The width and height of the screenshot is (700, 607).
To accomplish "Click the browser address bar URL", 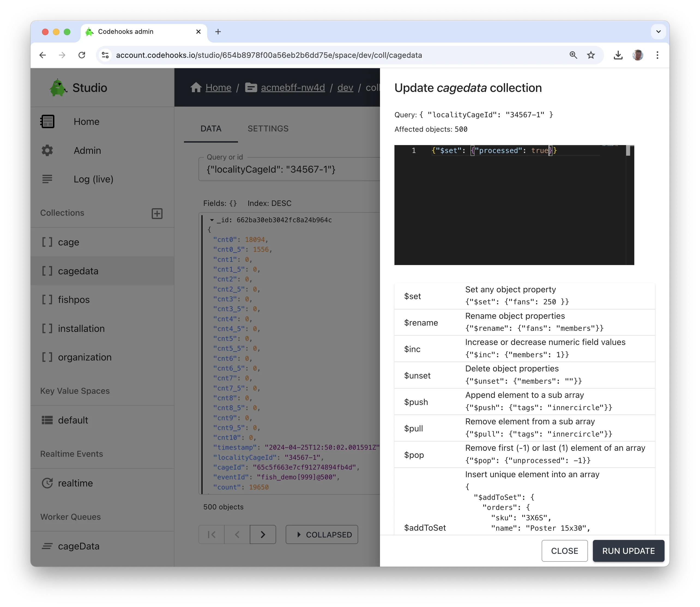I will pyautogui.click(x=269, y=55).
